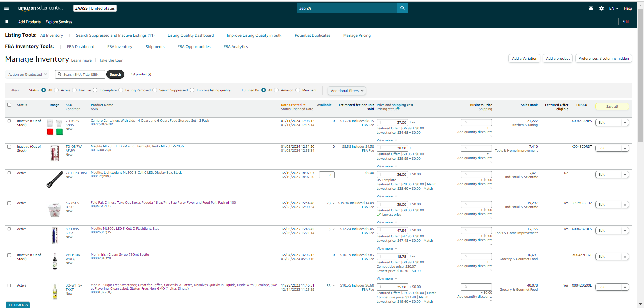Open Monin Irish Cream Syrup thumbnail
The width and height of the screenshot is (644, 308).
pos(55,261)
